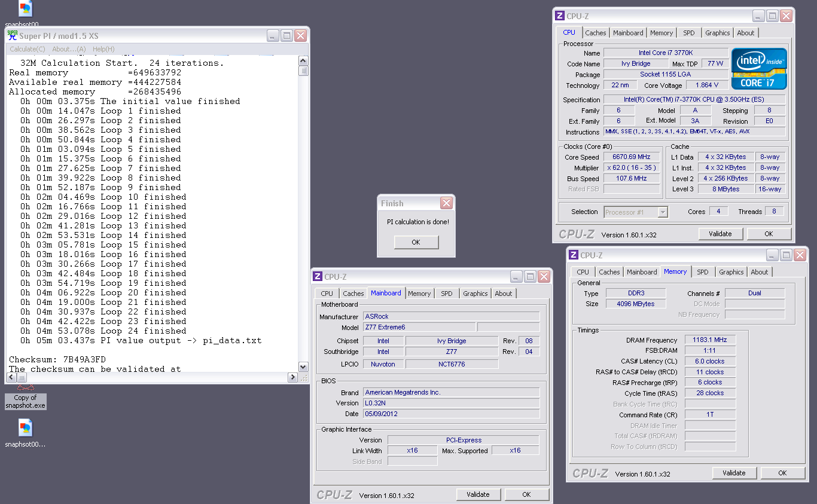Switch to Graphics tab in top CPU-Z window
Image resolution: width=817 pixels, height=504 pixels.
point(718,33)
